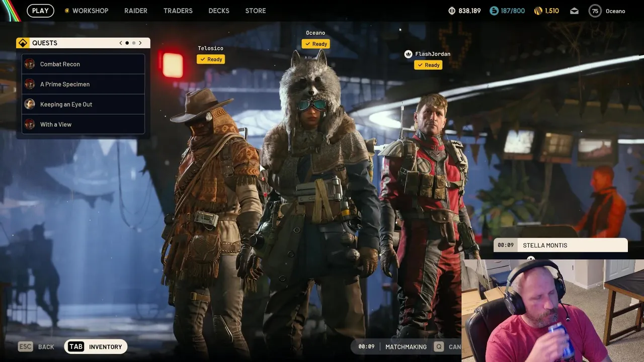Screen dimensions: 644x362
Task: Open the TRADERS tab
Action: (178, 11)
